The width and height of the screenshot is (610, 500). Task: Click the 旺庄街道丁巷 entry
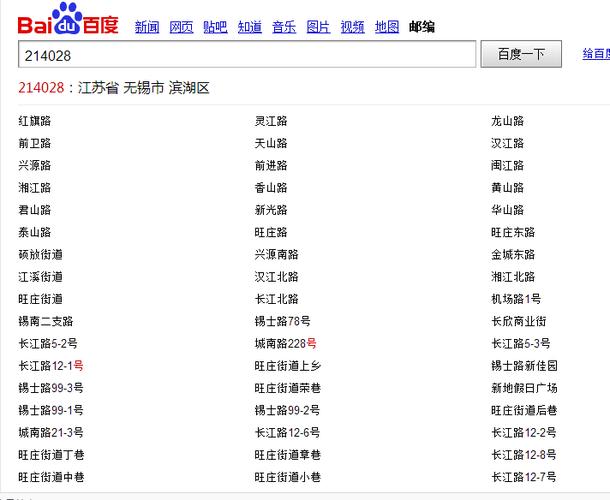[51, 454]
